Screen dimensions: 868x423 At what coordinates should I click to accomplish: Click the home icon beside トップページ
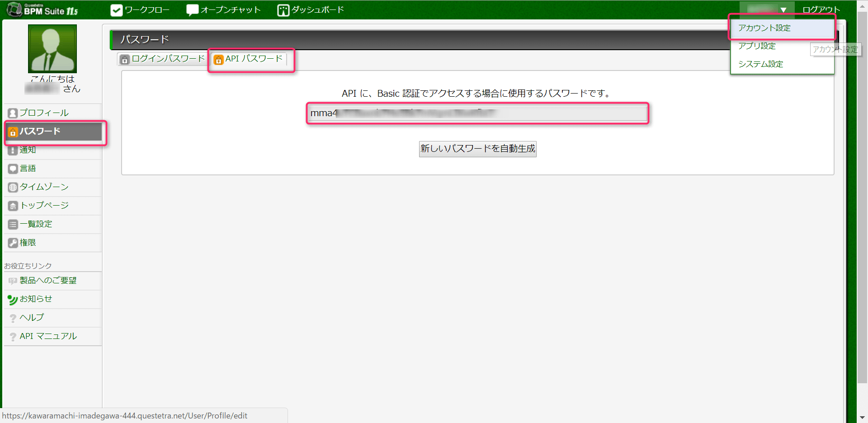(x=13, y=206)
